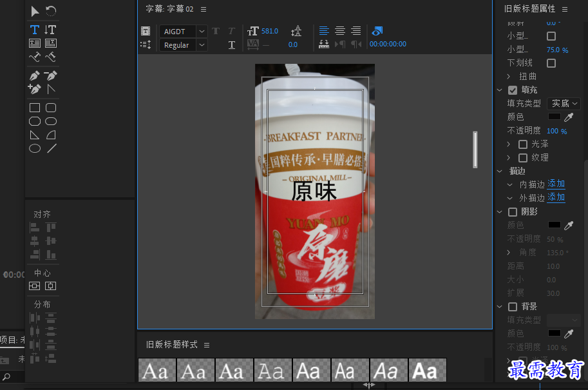Collapse the 填充 section arrow
This screenshot has width=588, height=390.
[x=500, y=90]
